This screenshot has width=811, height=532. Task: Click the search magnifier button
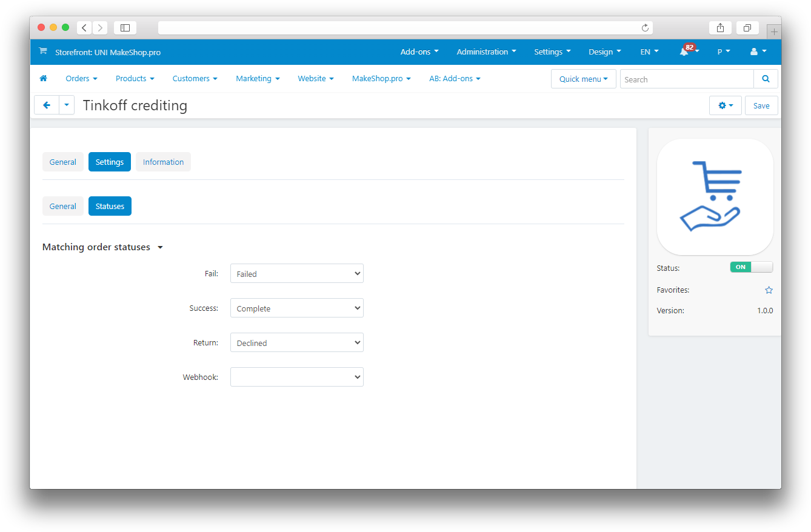coord(766,79)
